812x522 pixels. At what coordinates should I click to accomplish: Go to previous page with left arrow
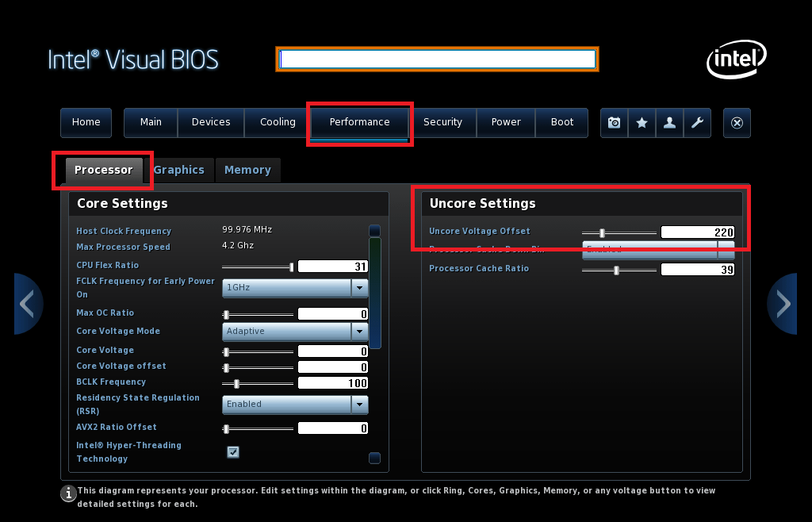(28, 304)
